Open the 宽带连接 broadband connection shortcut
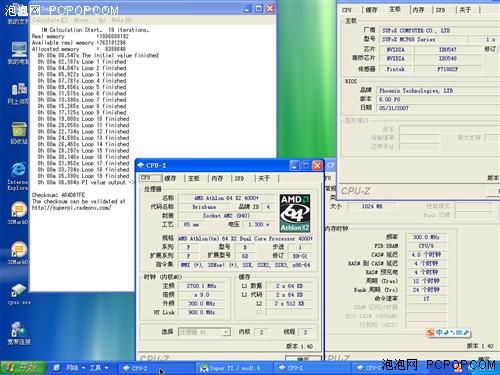Image resolution: width=500 pixels, height=375 pixels. coord(19,333)
